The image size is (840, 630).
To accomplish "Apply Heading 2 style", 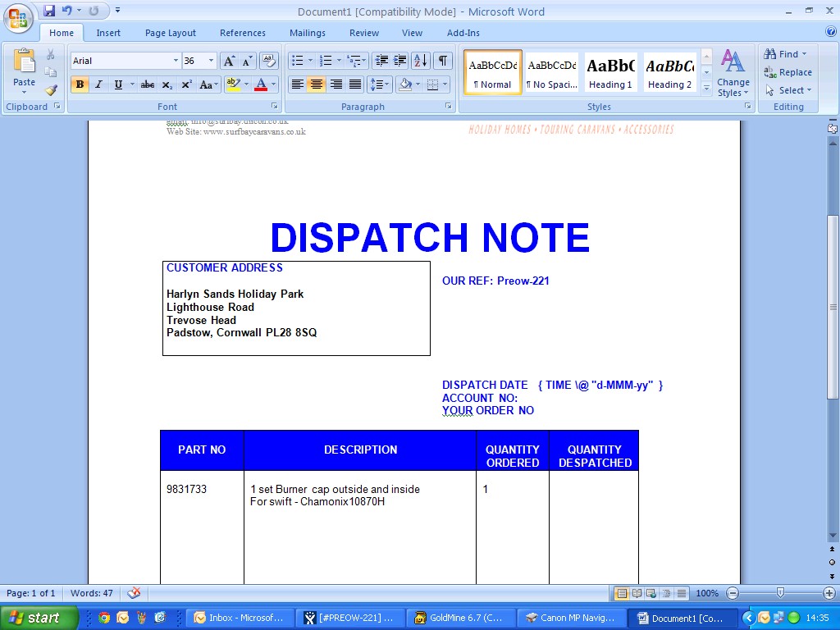I will point(669,73).
